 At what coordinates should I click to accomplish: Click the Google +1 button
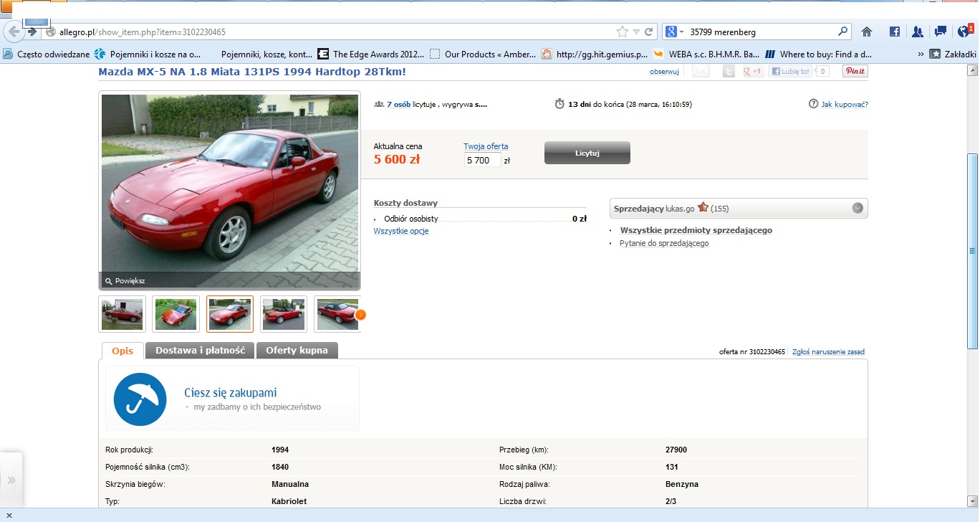[x=753, y=71]
